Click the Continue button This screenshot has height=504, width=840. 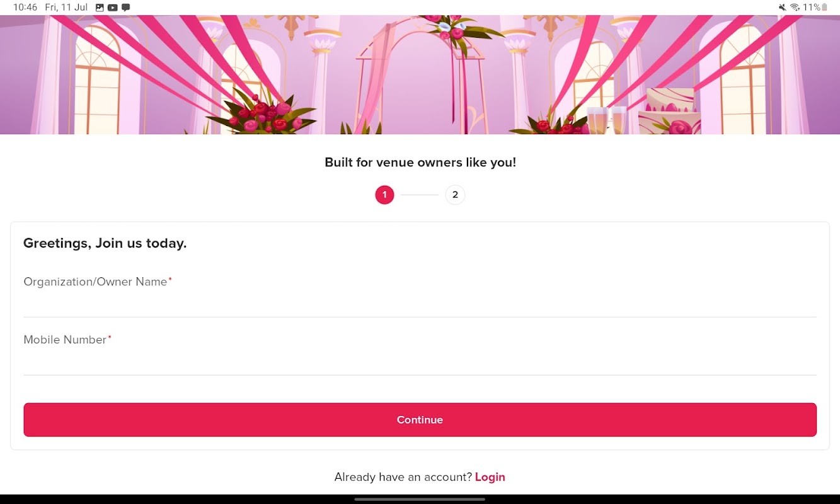coord(420,420)
